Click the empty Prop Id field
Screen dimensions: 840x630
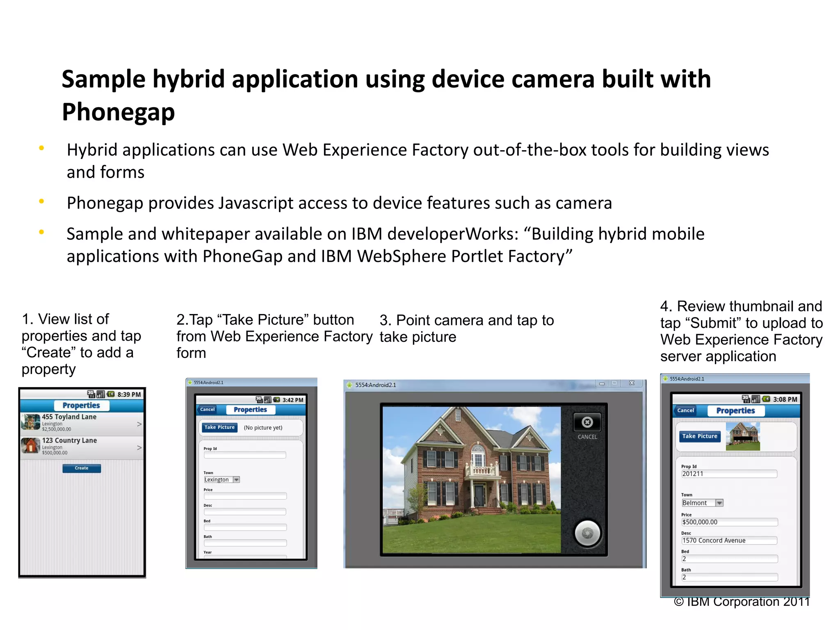(245, 455)
